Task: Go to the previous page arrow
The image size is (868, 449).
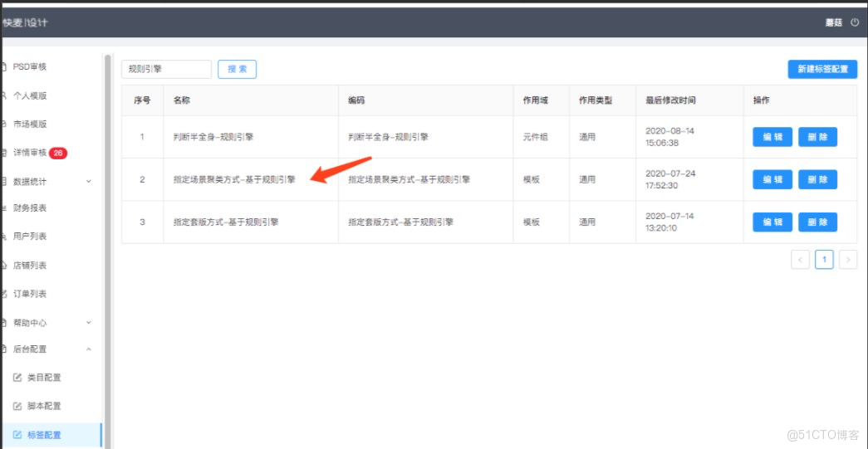Action: (x=801, y=259)
